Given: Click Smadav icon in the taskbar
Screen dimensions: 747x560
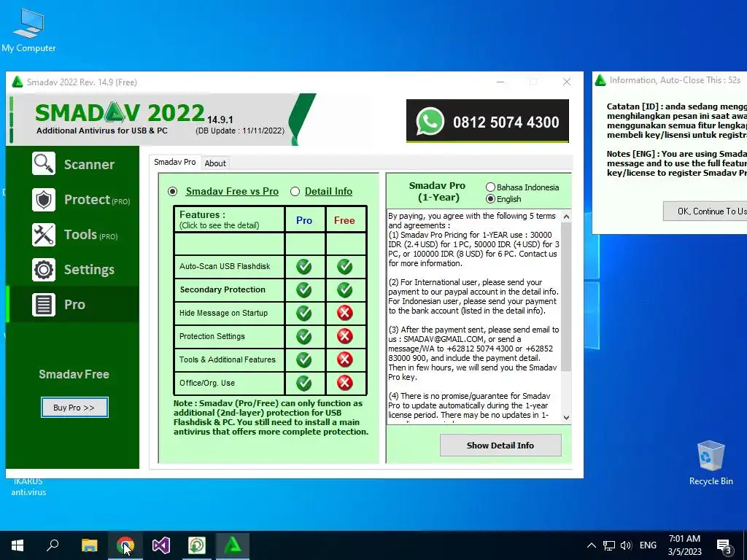Looking at the screenshot, I should [x=233, y=545].
